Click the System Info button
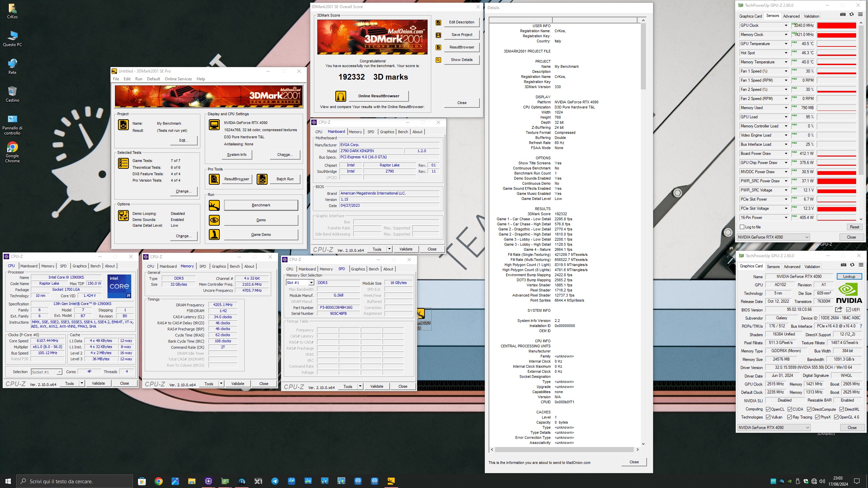Screen dimensions: 868x488 point(237,155)
